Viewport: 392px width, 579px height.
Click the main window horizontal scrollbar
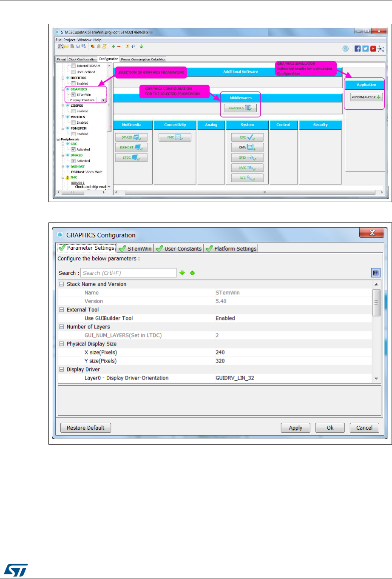tap(250, 192)
